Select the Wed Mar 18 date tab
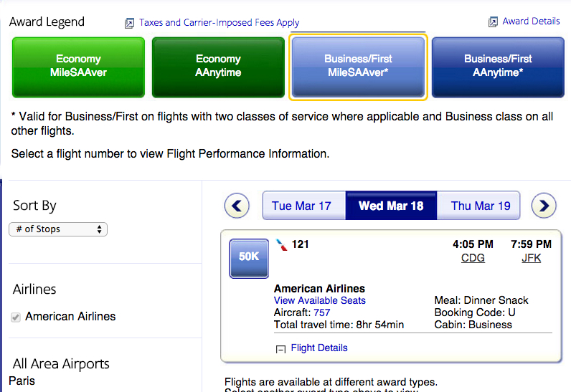This screenshot has width=571, height=392. (391, 206)
